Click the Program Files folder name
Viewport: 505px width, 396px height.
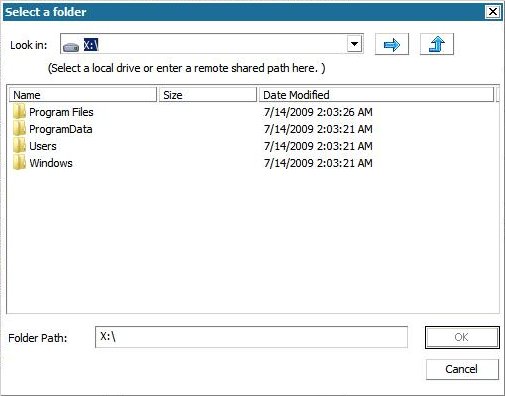(61, 112)
